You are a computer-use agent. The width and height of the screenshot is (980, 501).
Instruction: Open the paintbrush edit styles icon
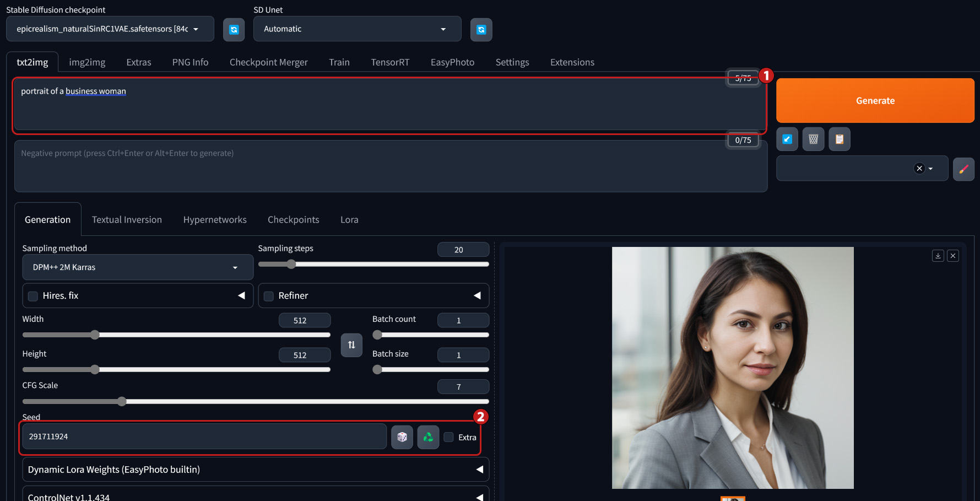pyautogui.click(x=963, y=169)
